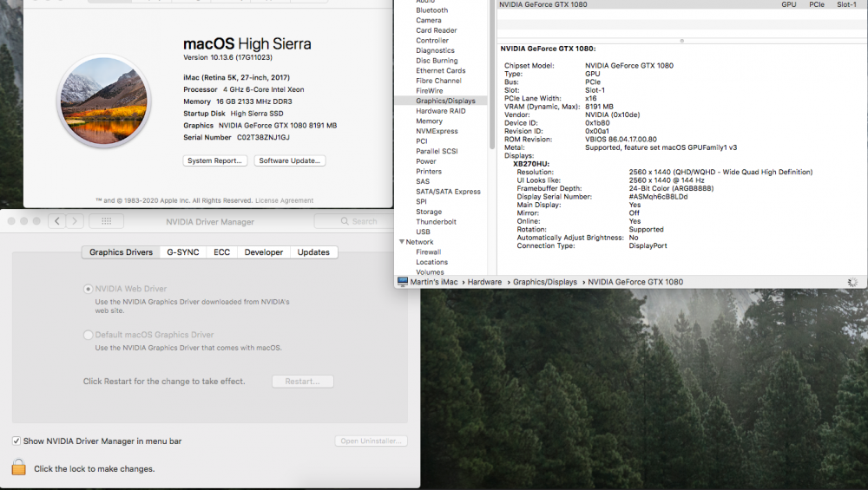Image resolution: width=868 pixels, height=490 pixels.
Task: Click the Device ID value 0x1b80
Action: point(597,123)
